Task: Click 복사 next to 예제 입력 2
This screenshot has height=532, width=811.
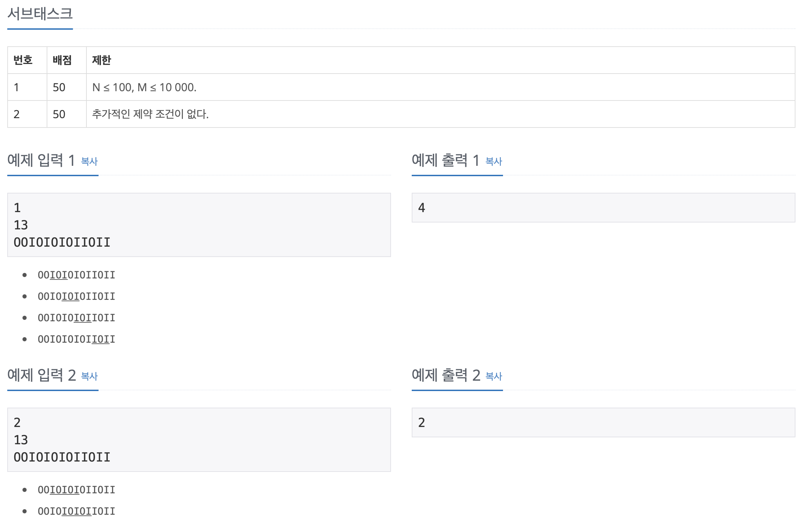Action: [x=88, y=377]
